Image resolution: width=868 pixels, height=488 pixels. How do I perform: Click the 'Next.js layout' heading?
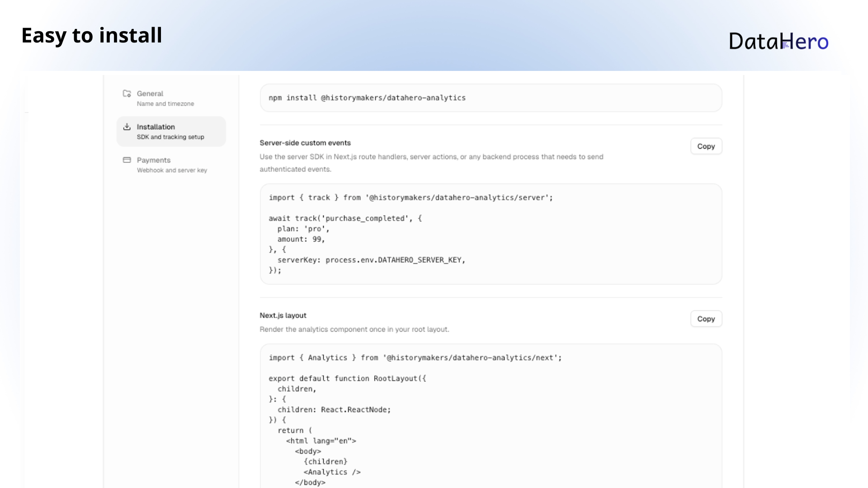[283, 315]
